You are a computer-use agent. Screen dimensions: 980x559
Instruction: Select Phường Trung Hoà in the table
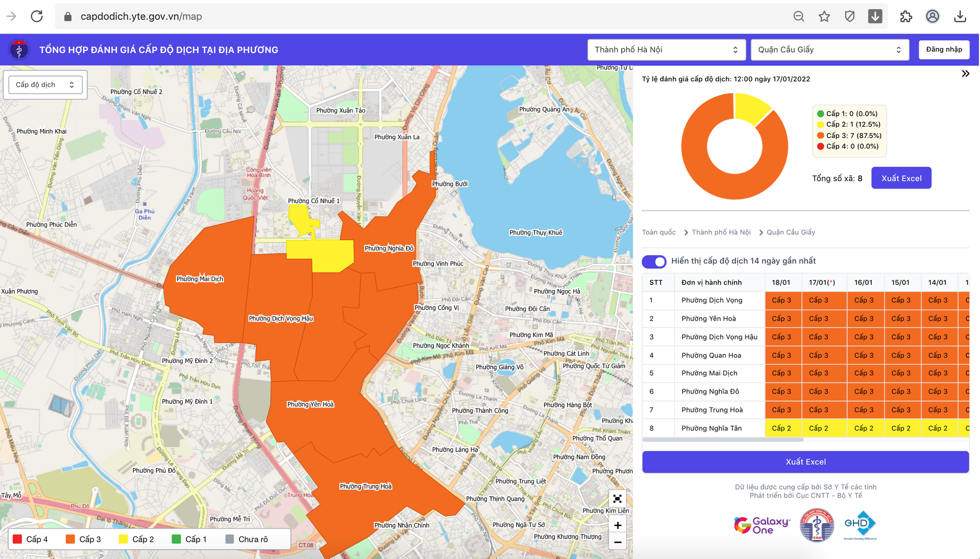pyautogui.click(x=805, y=410)
